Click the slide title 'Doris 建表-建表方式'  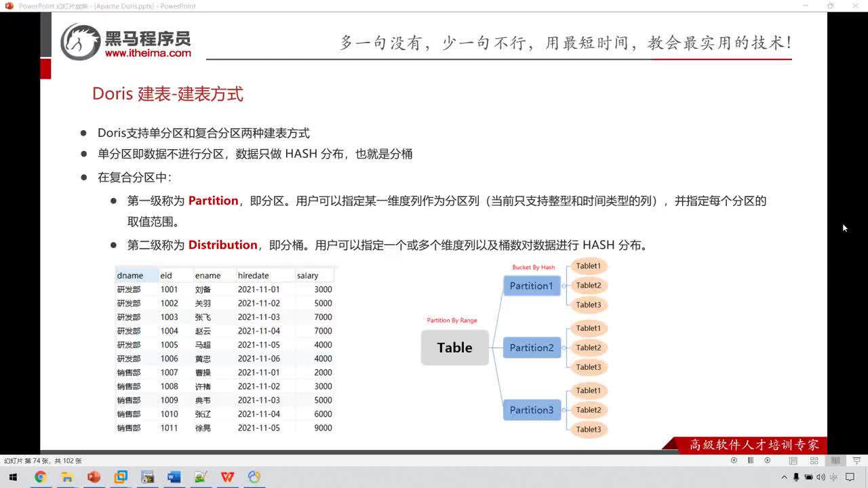click(x=167, y=94)
